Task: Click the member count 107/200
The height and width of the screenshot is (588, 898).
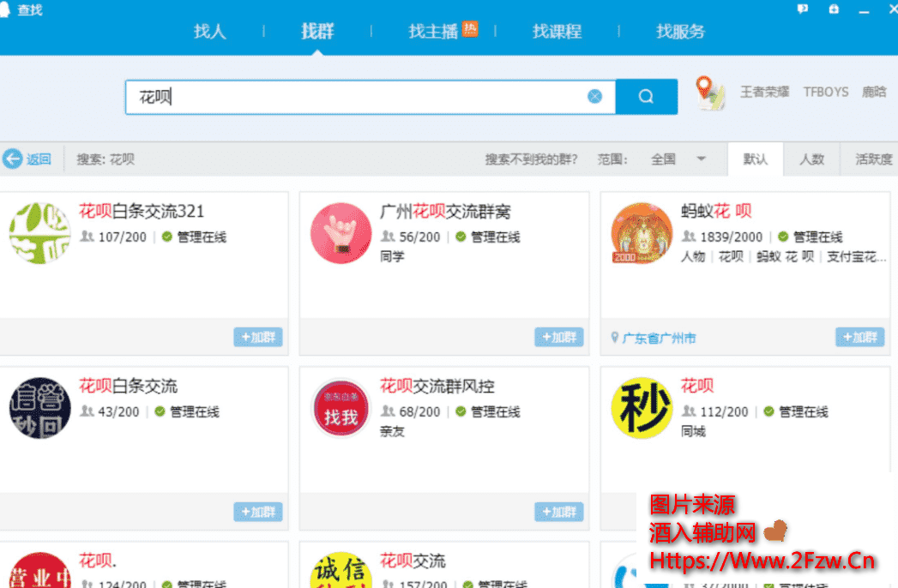Action: pos(122,237)
